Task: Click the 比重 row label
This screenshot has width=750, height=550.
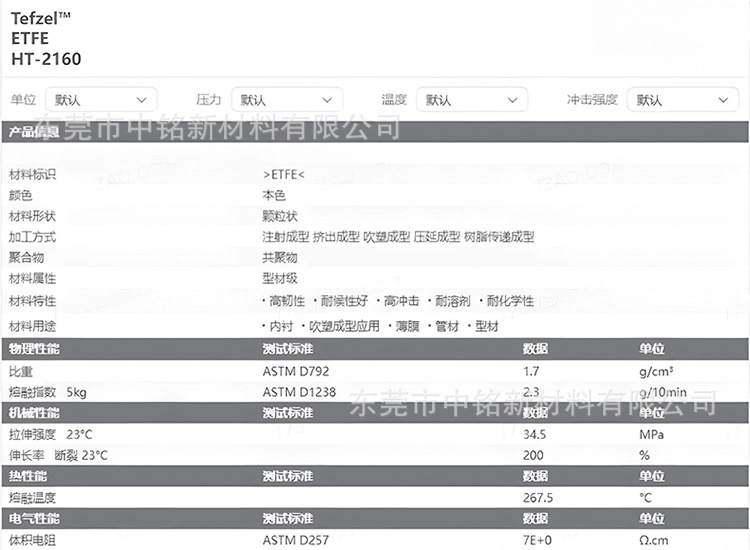Action: (21, 372)
